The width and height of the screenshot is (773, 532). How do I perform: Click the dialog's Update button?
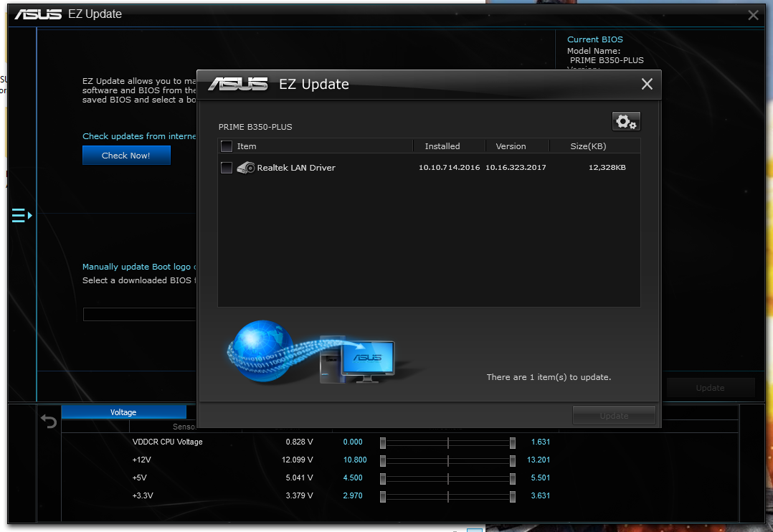[x=614, y=416]
